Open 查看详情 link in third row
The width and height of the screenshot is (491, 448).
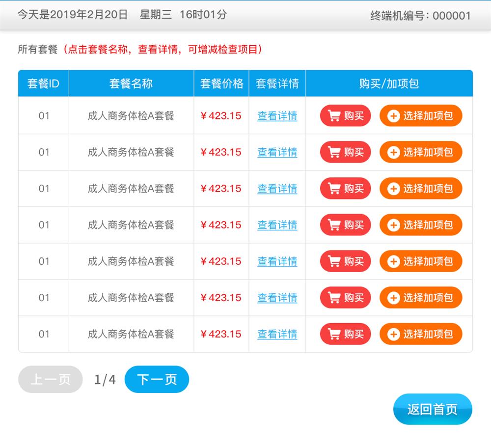277,189
